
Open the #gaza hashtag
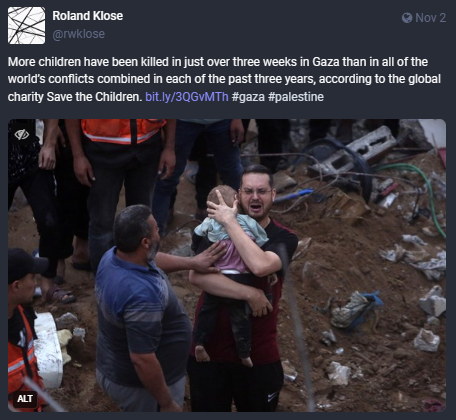(248, 97)
